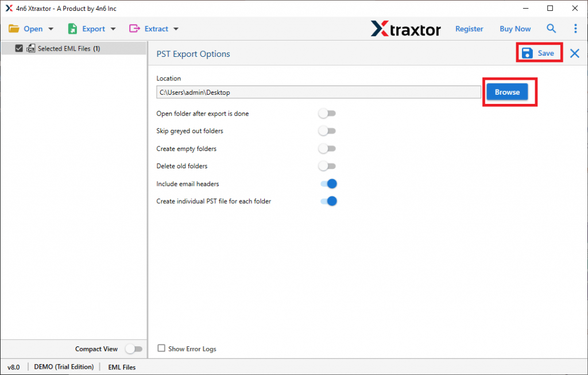Viewport: 588px width, 375px height.
Task: Expand the Open dropdown arrow
Action: 51,29
